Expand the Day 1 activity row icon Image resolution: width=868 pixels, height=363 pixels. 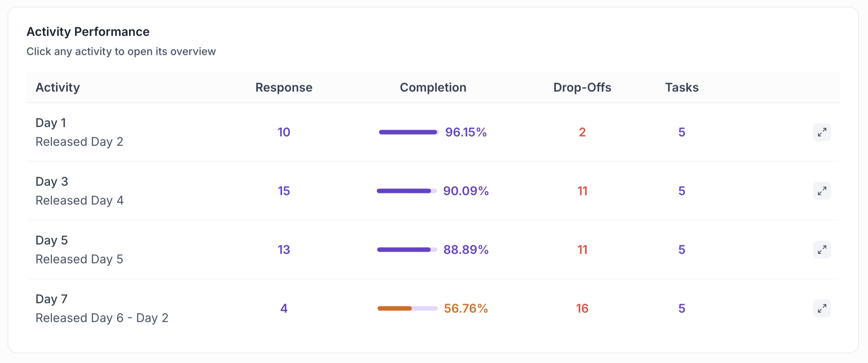tap(822, 132)
